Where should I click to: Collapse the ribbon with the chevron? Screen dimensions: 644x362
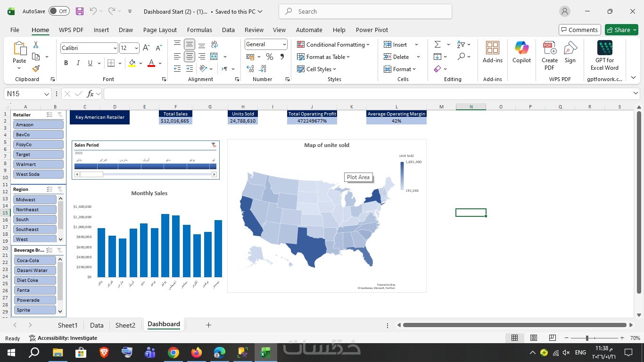tap(633, 78)
